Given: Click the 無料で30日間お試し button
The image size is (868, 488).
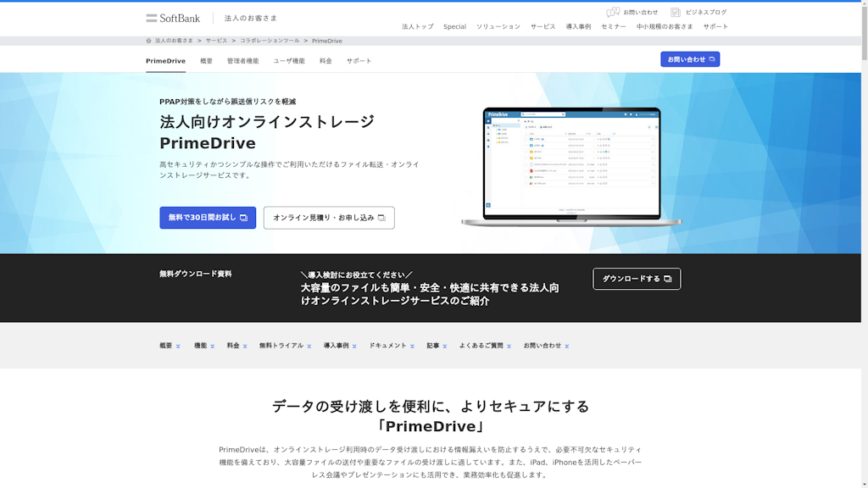Looking at the screenshot, I should pyautogui.click(x=207, y=218).
